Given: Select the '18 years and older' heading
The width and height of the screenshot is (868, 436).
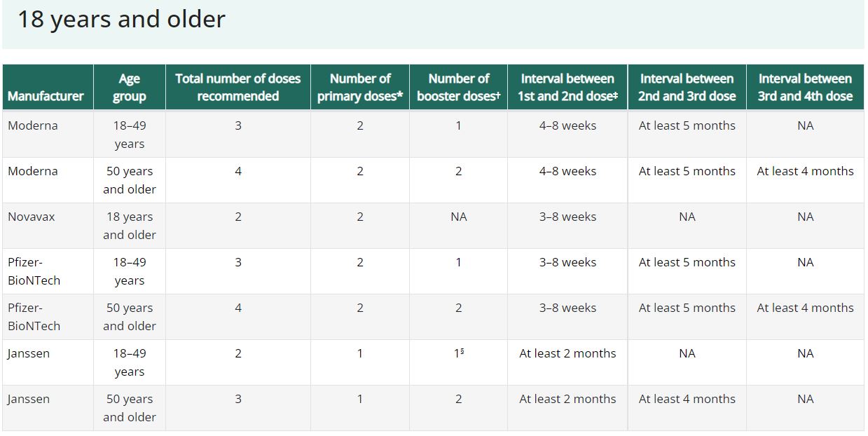Looking at the screenshot, I should [x=121, y=19].
